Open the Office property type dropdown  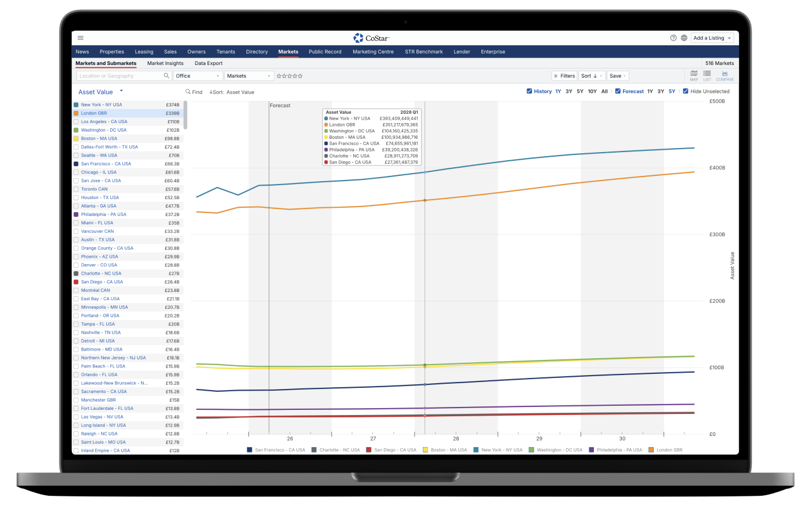[x=198, y=76]
